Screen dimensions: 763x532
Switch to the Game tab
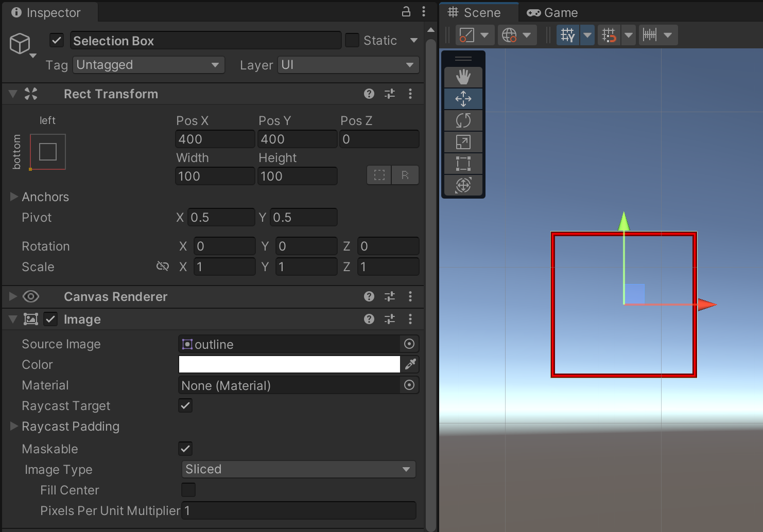pyautogui.click(x=552, y=12)
